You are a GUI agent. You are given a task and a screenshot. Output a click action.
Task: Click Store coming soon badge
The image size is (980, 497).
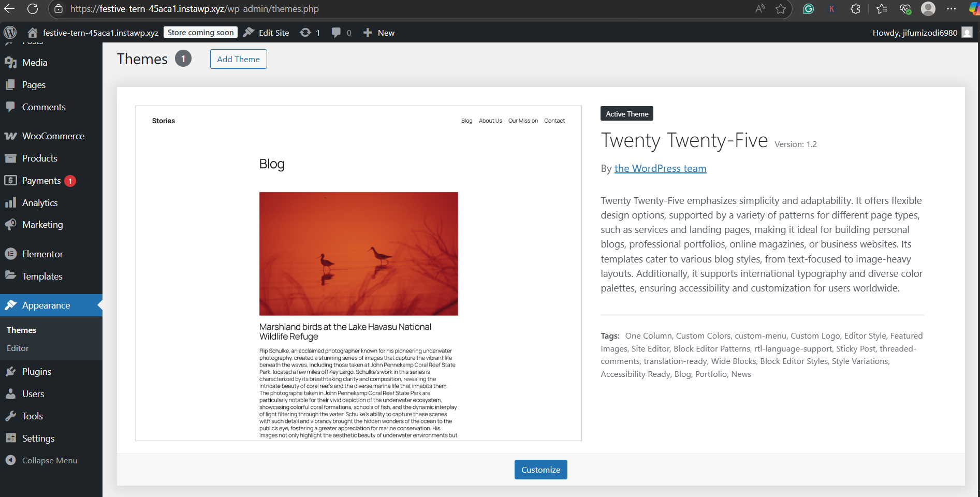pos(201,32)
